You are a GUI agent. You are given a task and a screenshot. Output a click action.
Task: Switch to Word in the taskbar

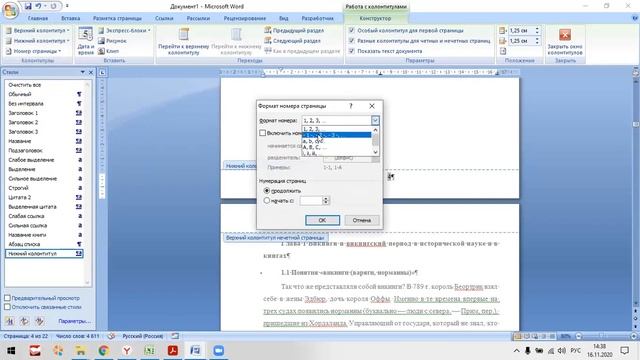[x=196, y=351]
